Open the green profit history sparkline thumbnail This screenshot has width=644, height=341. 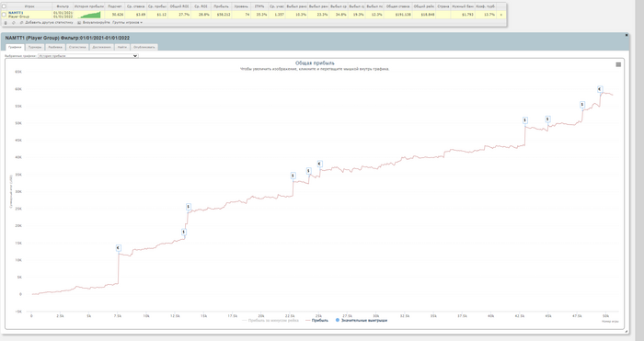click(x=88, y=15)
